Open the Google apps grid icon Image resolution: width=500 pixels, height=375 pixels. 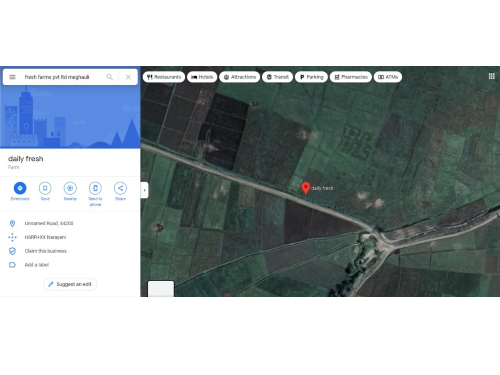[492, 76]
